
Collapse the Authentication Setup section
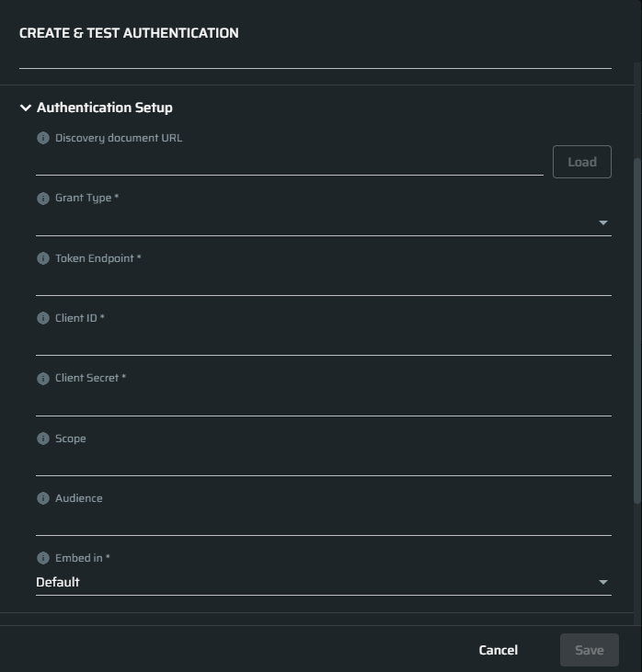coord(26,108)
